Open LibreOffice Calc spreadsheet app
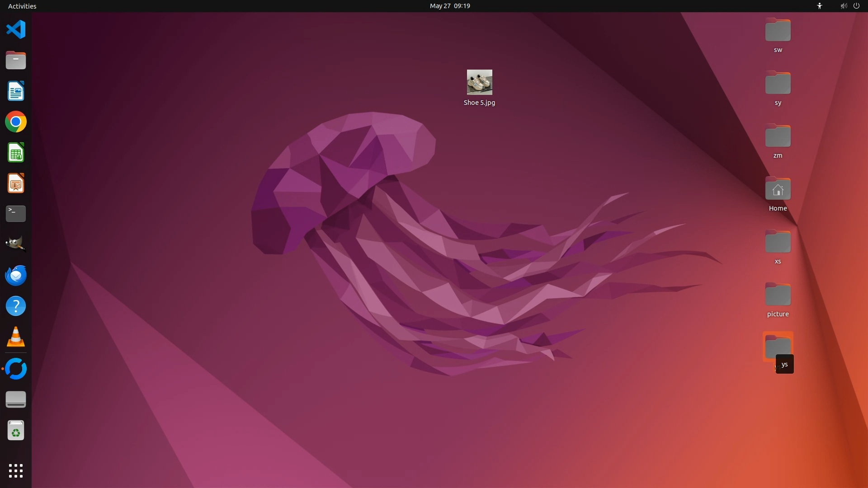The height and width of the screenshot is (488, 868). pos(16,153)
